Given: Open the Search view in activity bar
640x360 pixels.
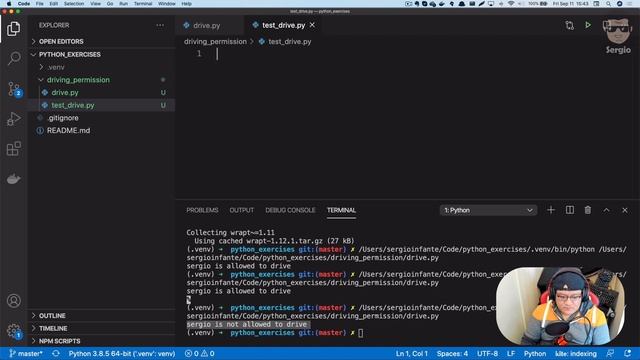Looking at the screenshot, I should (x=13, y=58).
